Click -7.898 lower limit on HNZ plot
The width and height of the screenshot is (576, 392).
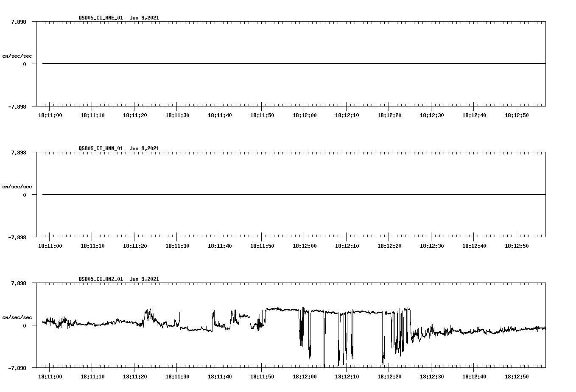pyautogui.click(x=17, y=368)
